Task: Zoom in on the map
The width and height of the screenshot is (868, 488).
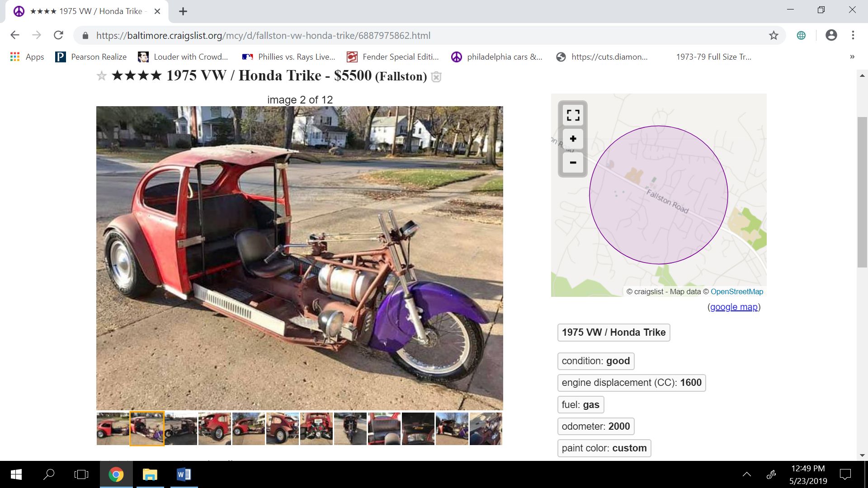Action: [x=573, y=139]
